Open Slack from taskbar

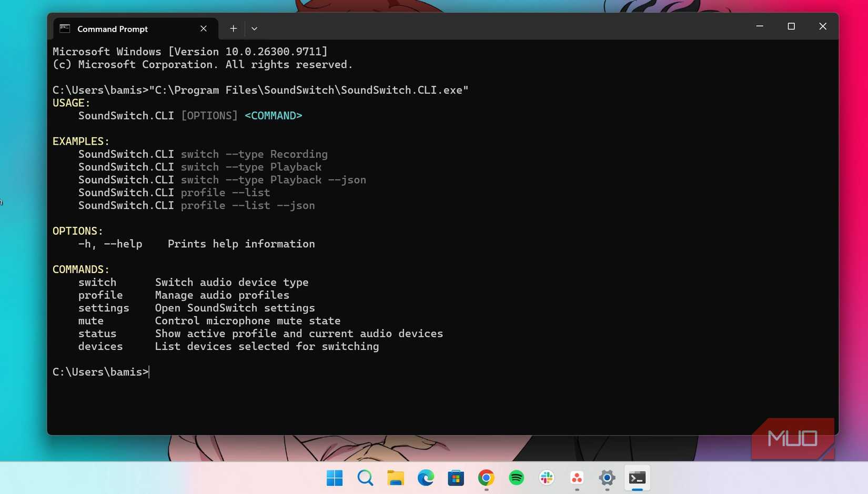click(x=547, y=478)
